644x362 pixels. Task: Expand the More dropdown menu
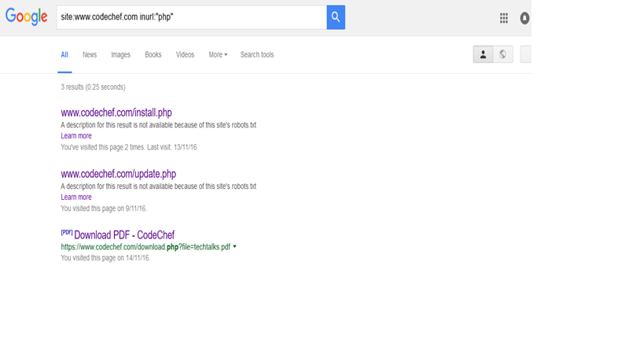(218, 54)
